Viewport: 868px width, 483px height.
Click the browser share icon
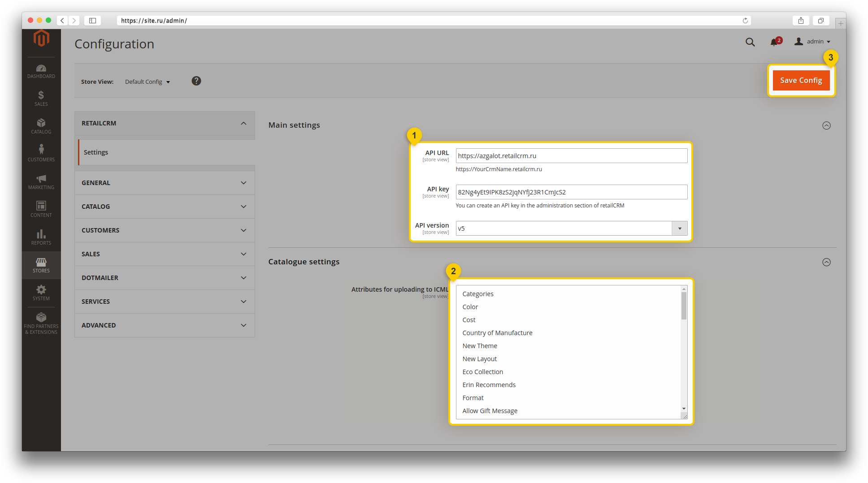801,21
